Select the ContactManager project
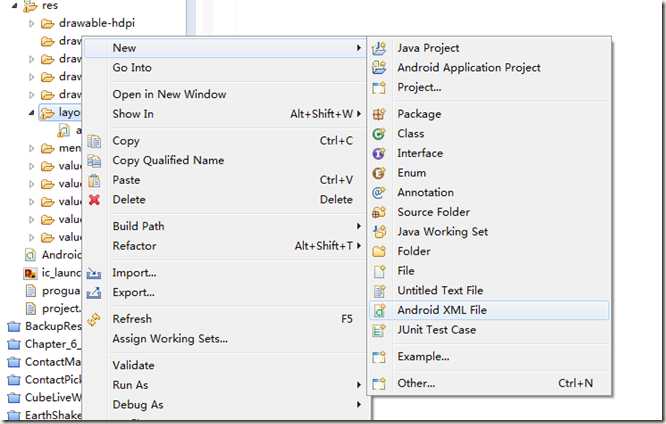 pos(53,362)
